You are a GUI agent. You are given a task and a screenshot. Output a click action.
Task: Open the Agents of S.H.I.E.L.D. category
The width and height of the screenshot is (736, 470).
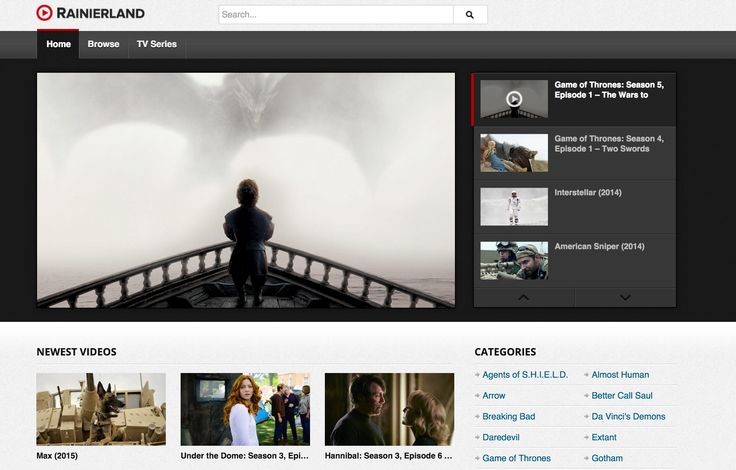pos(525,375)
